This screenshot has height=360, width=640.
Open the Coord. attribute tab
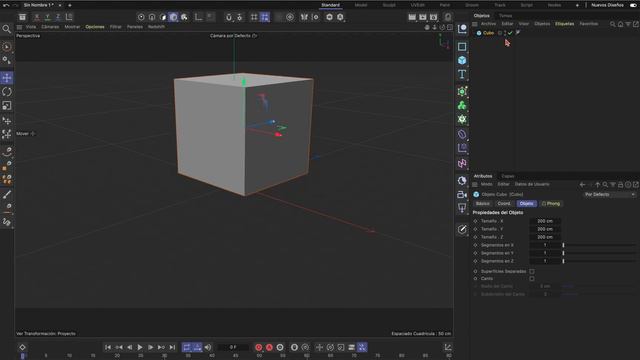[504, 204]
